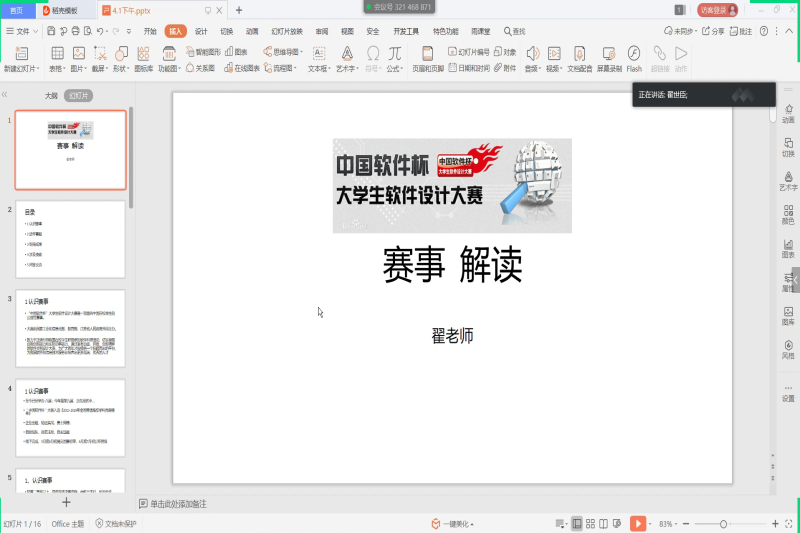Open the 审阅 Review tab
The height and width of the screenshot is (533, 800).
point(322,31)
